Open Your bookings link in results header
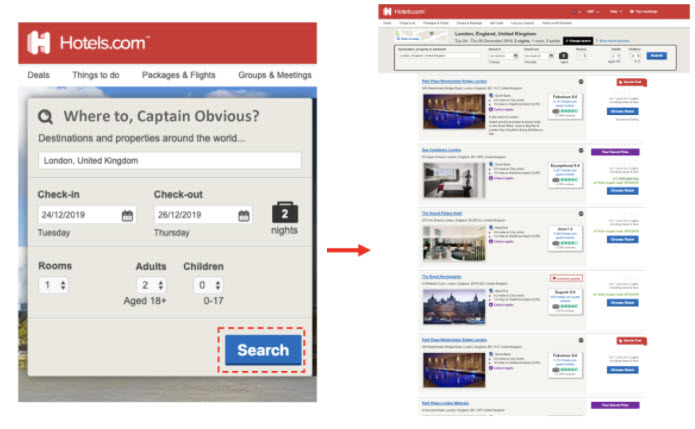Screen dimensions: 695x429 point(644,12)
